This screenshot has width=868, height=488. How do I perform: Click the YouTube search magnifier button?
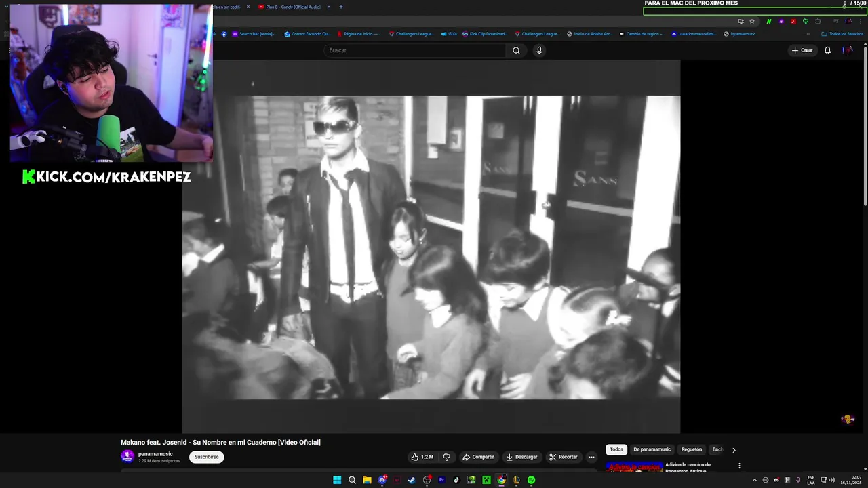[x=516, y=50]
